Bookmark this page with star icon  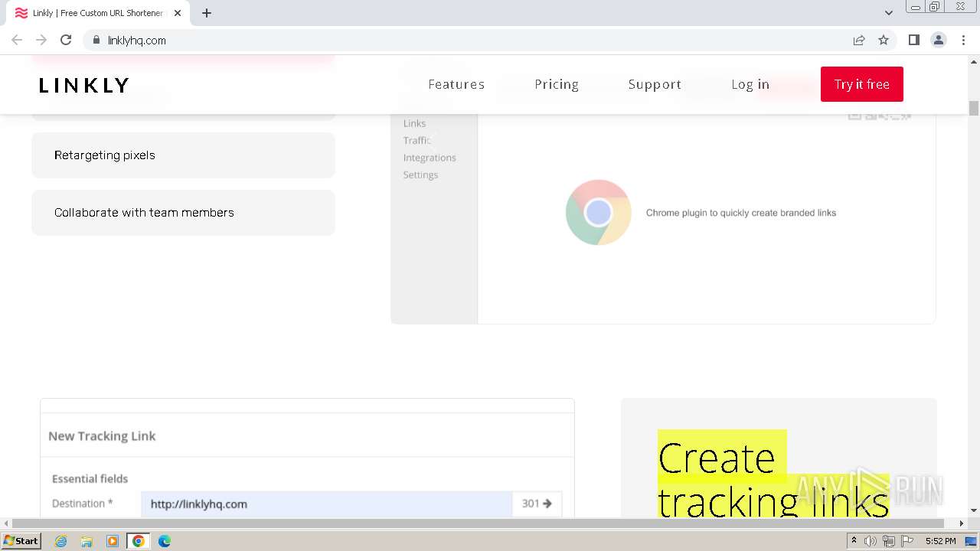(884, 40)
